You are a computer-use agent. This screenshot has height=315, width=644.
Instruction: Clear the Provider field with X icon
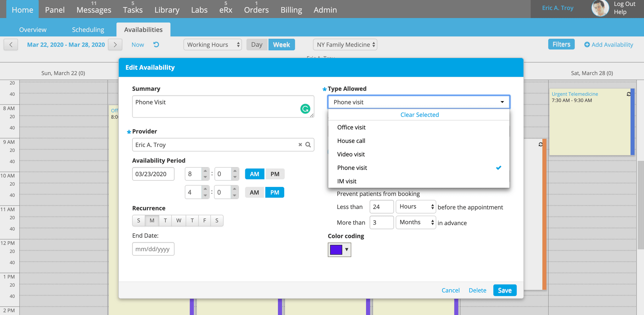click(x=300, y=145)
